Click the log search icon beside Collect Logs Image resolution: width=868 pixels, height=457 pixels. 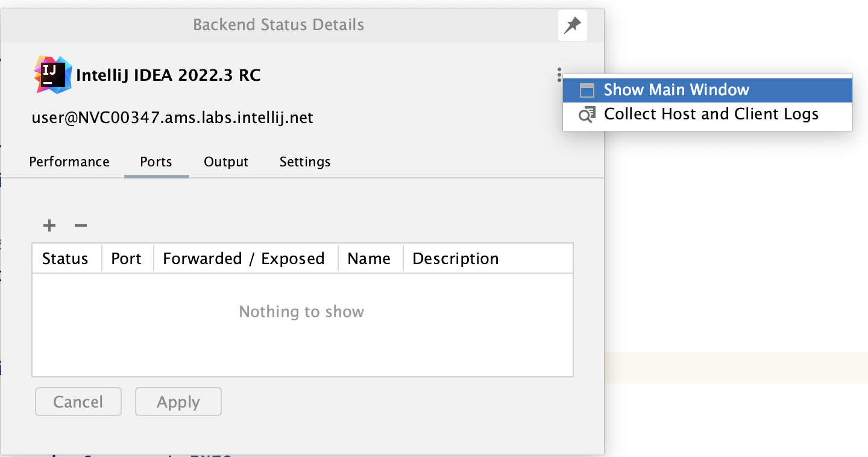(587, 113)
